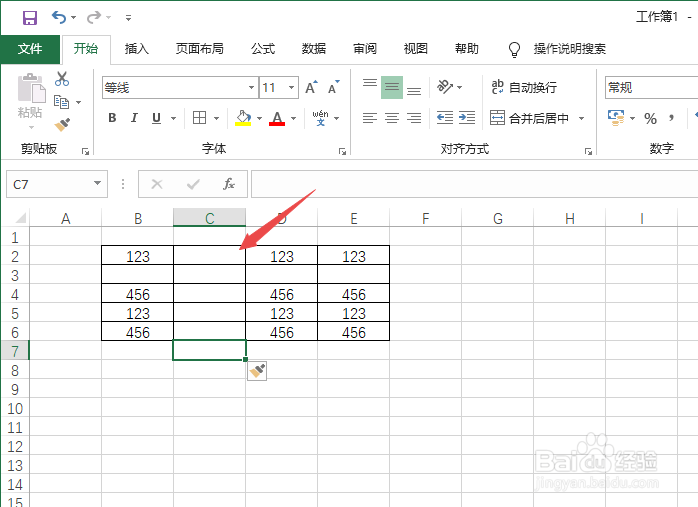Open the paste options brush icon near C8
This screenshot has width=698, height=507.
tap(257, 371)
